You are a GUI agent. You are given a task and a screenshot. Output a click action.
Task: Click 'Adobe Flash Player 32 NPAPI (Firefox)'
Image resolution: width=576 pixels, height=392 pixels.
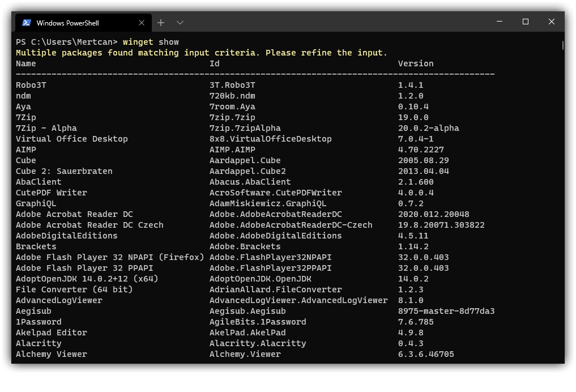(110, 257)
